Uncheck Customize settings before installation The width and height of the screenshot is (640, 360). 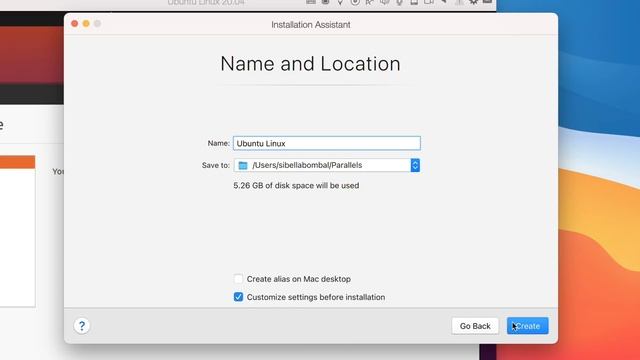click(x=238, y=297)
